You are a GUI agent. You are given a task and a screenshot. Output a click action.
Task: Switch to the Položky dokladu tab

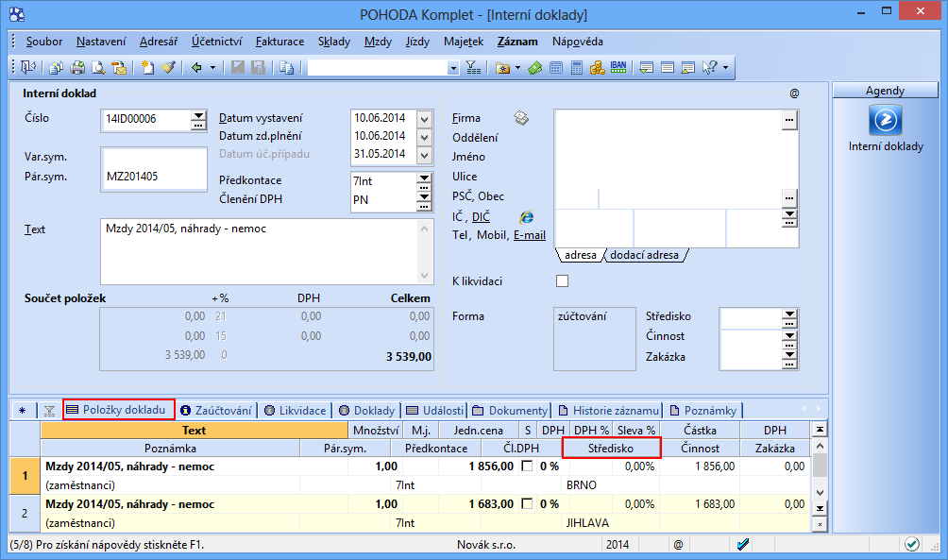pos(119,410)
